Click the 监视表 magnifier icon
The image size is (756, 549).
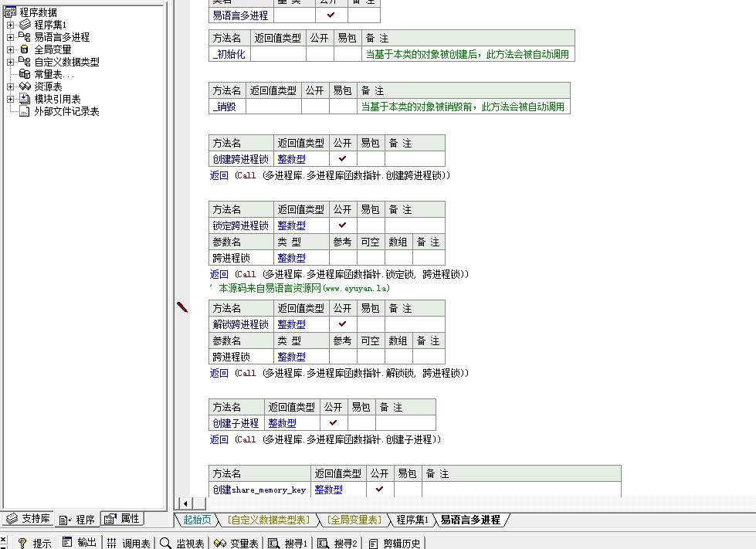pos(165,544)
